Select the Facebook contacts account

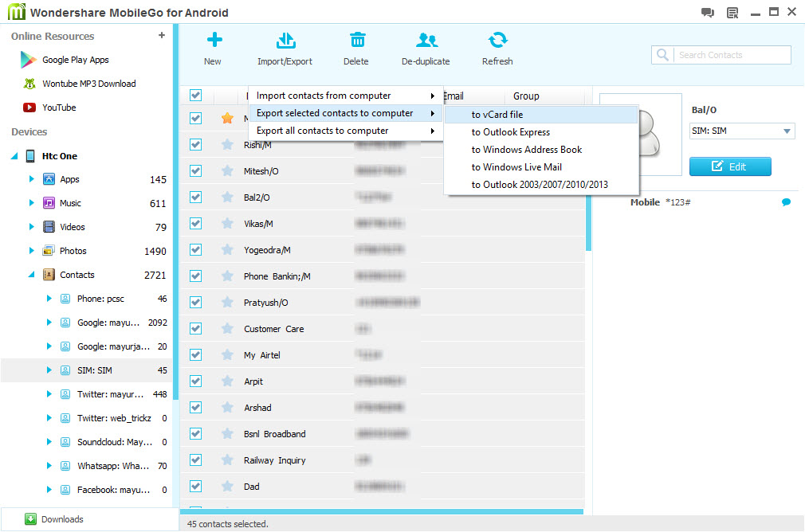click(87, 490)
